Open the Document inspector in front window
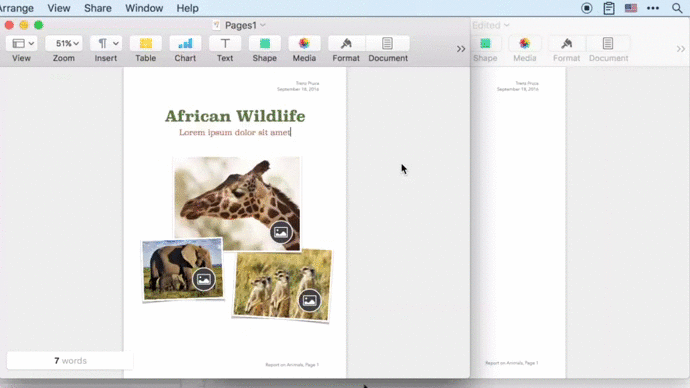Image resolution: width=690 pixels, height=388 pixels. pos(387,43)
